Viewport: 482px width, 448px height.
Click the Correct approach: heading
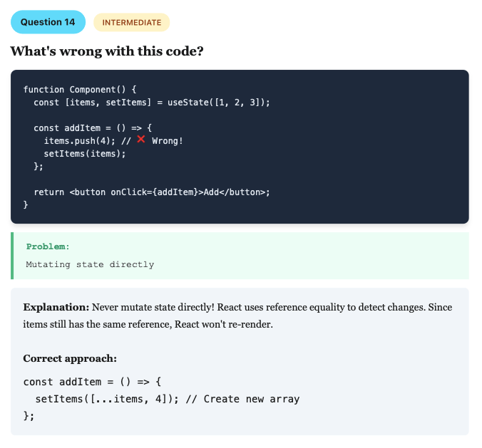(x=70, y=358)
